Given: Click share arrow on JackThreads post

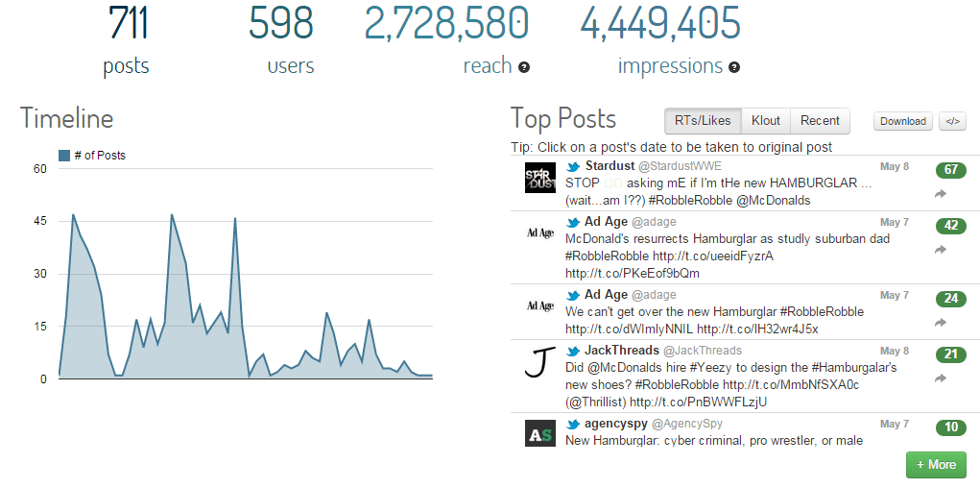Looking at the screenshot, I should click(941, 378).
